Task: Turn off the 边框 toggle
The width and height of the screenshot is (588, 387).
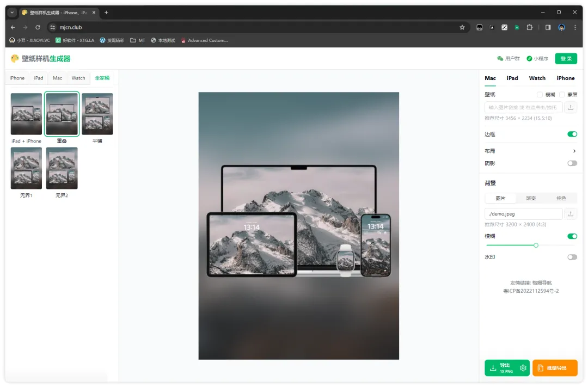Action: (x=572, y=134)
